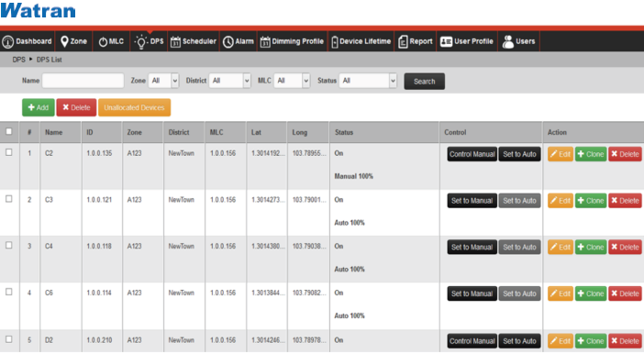This screenshot has width=644, height=354.
Task: Open the Scheduler calendar icon
Action: tap(175, 42)
